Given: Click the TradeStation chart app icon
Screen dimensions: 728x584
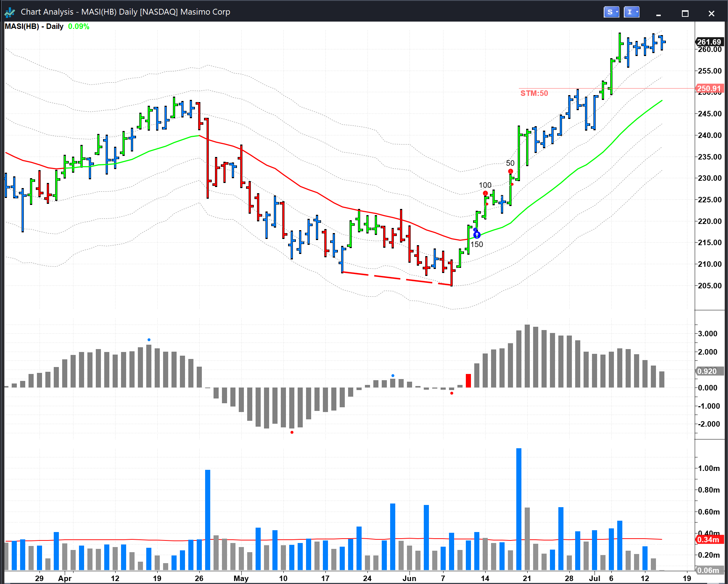Looking at the screenshot, I should pyautogui.click(x=10, y=12).
